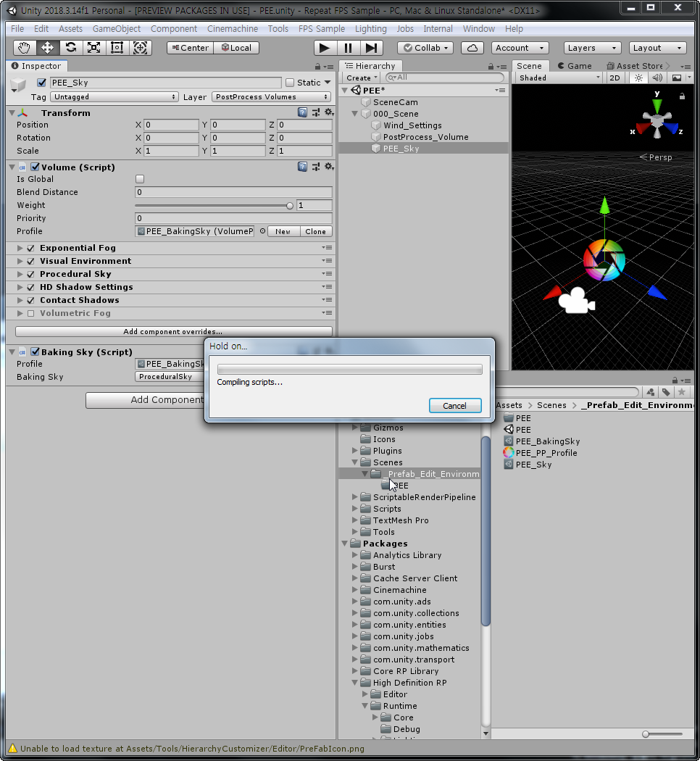Start Play mode with the Play button
700x761 pixels.
coord(325,48)
